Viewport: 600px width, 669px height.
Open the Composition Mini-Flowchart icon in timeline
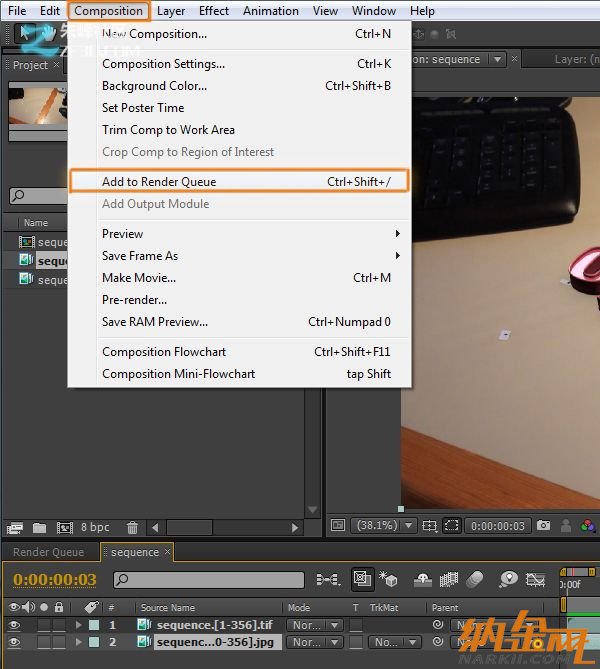pos(327,579)
